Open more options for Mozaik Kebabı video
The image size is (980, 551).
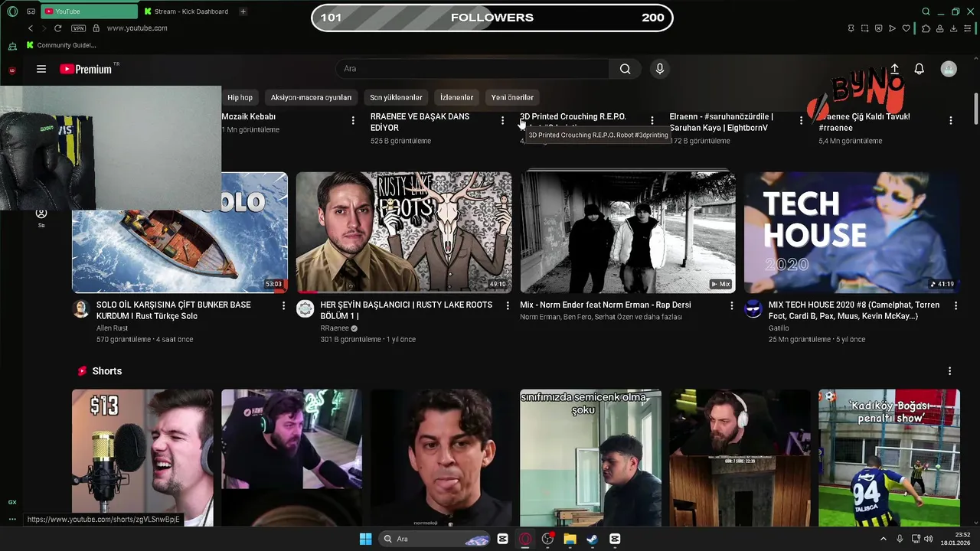click(x=353, y=120)
